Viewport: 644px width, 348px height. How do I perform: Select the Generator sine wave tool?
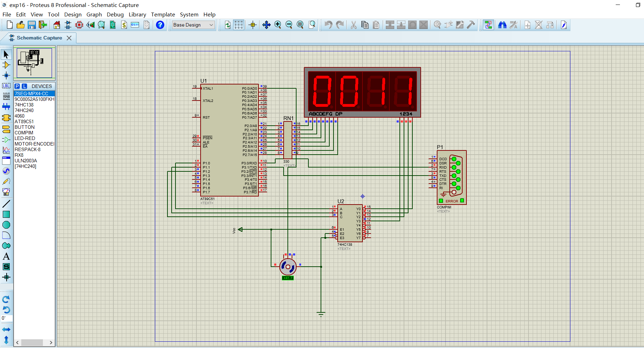(x=6, y=171)
